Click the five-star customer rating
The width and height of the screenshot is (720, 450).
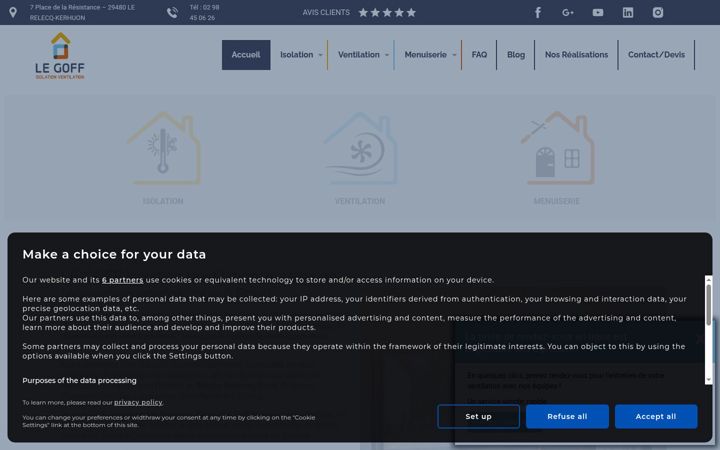(x=387, y=12)
